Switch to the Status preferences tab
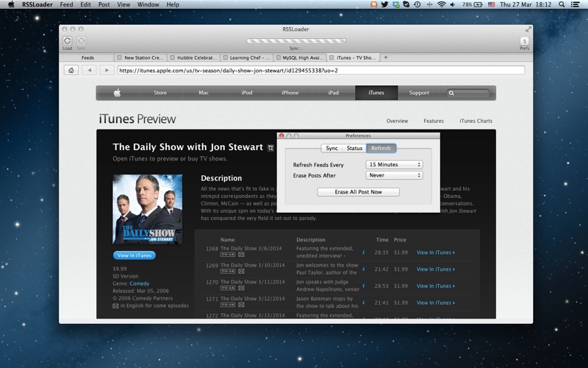Viewport: 588px width, 368px height. (354, 149)
